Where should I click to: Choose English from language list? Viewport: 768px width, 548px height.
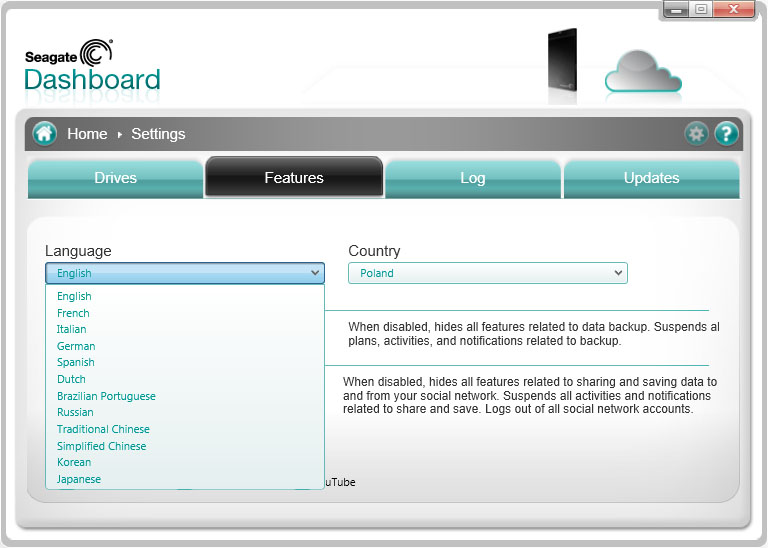coord(185,296)
